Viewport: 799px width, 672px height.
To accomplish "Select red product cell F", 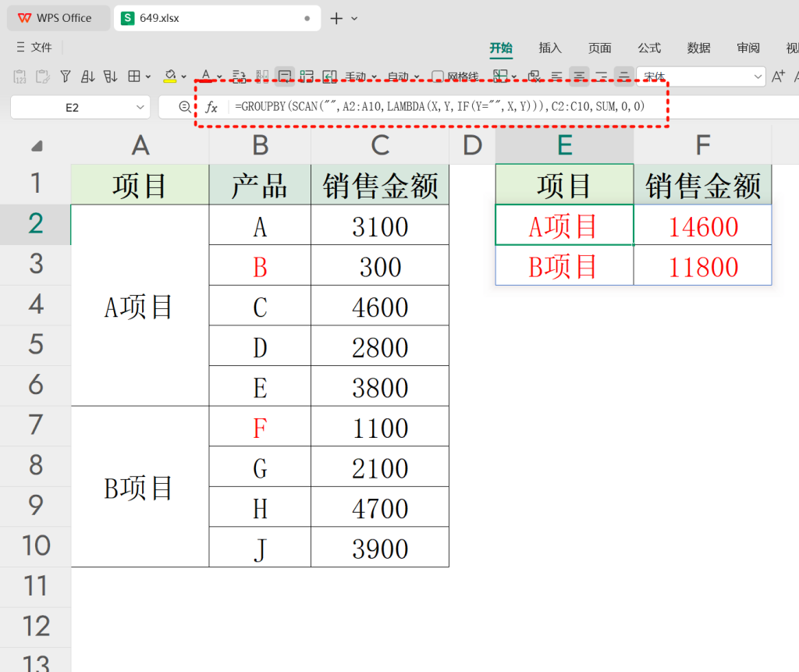I will [260, 426].
